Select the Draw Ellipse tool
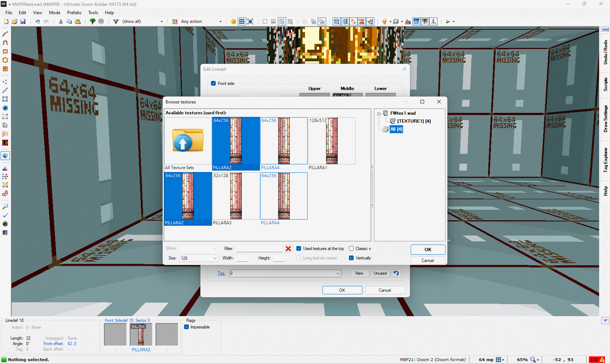Screen dimensions: 610x364 (x=5, y=60)
